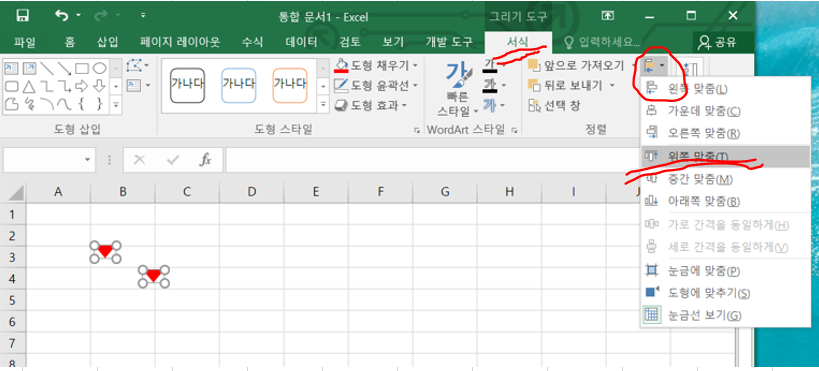Select the text box shape
The width and height of the screenshot is (819, 371).
11,68
